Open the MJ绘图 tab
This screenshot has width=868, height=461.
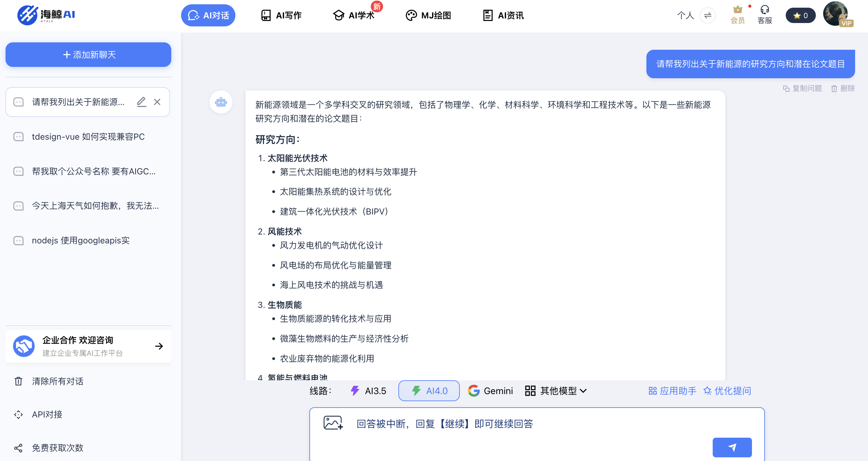coord(428,15)
